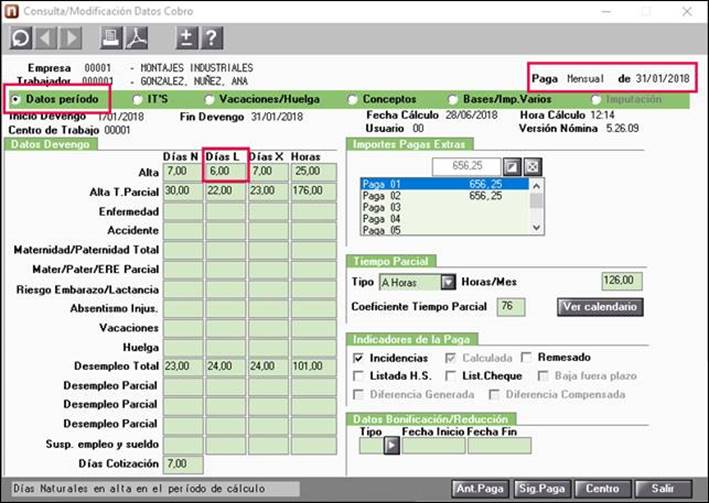The height and width of the screenshot is (503, 709).
Task: Click arrow button next to Tipo bonificación field
Action: tap(392, 446)
